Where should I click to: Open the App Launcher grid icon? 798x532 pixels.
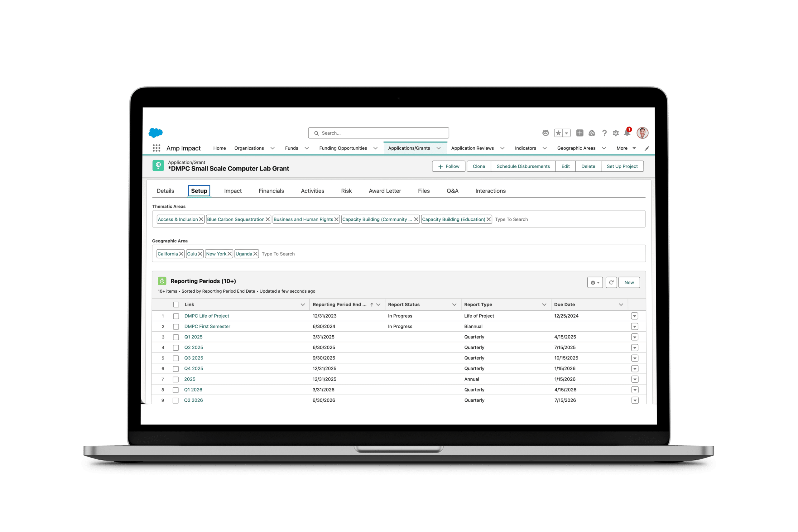pyautogui.click(x=156, y=148)
